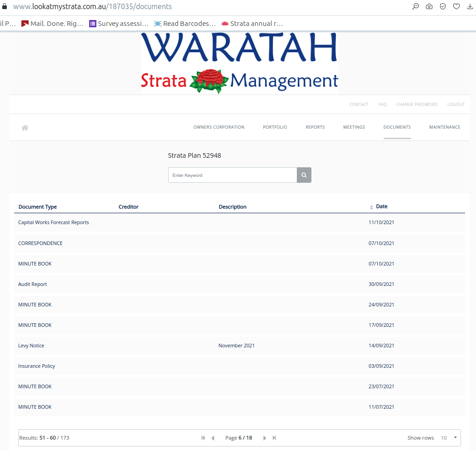Click the Description column header
The image size is (476, 451).
coord(232,207)
